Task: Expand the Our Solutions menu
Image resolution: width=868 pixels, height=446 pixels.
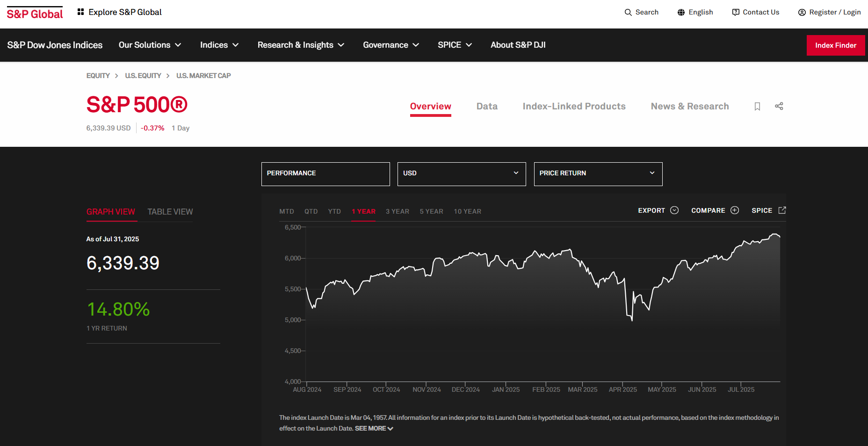Action: pyautogui.click(x=150, y=45)
